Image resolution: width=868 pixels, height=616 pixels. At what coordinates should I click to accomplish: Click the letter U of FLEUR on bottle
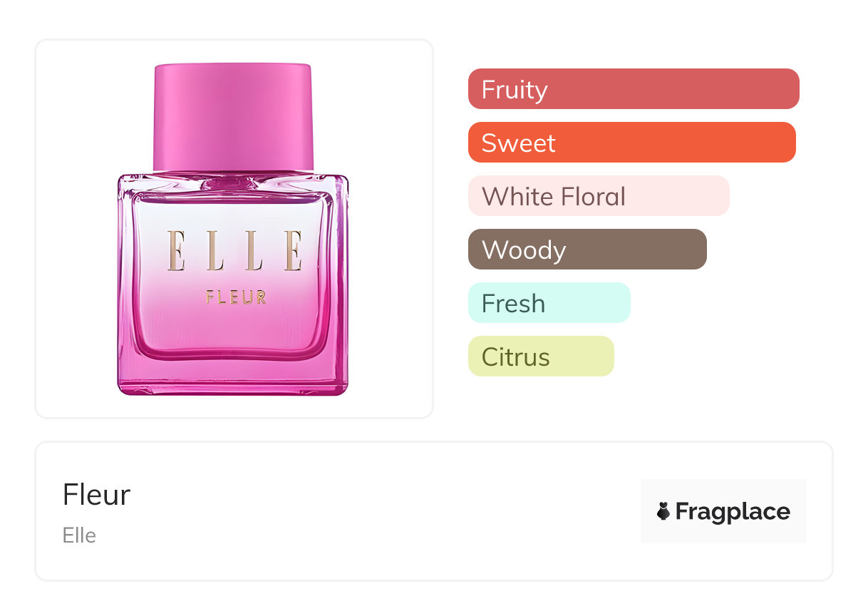[x=249, y=297]
